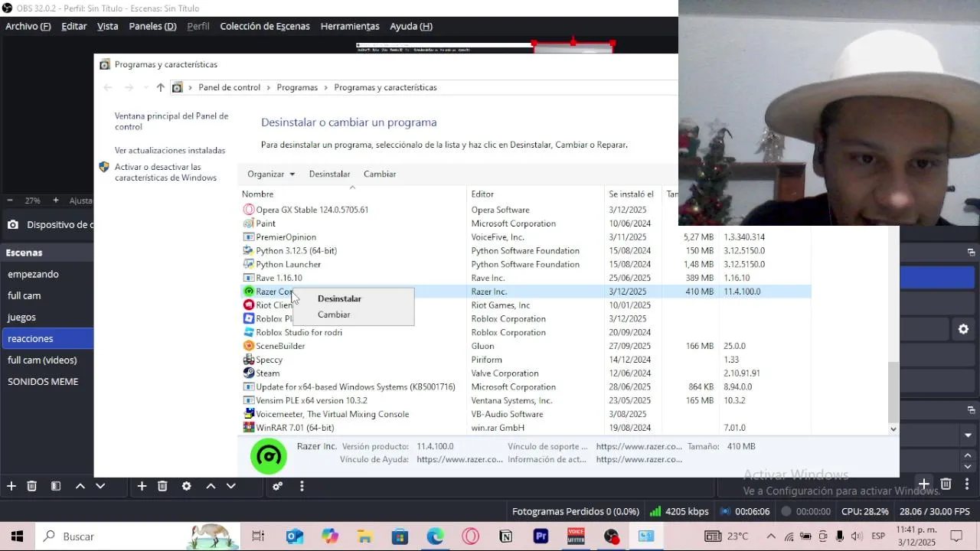
Task: Open Colección de Escenas menu
Action: [265, 26]
